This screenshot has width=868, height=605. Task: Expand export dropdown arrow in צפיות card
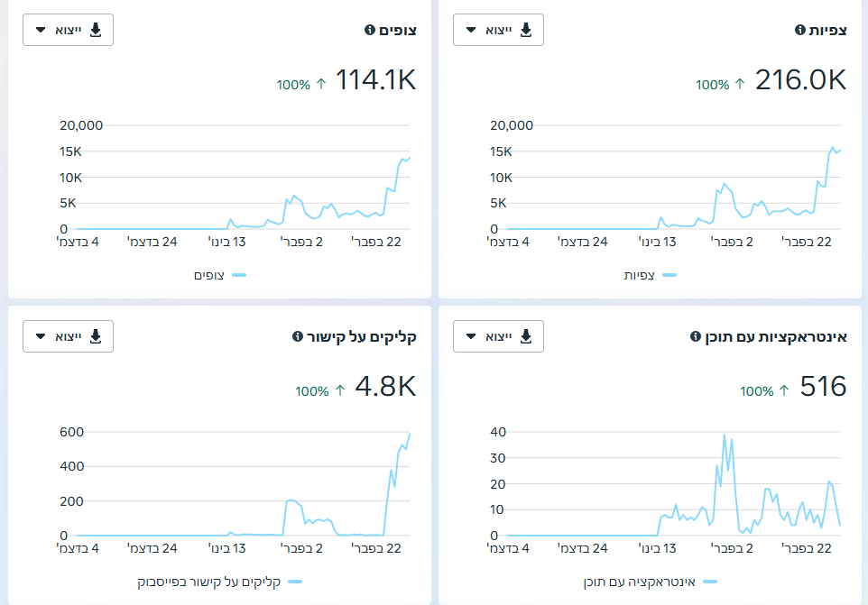pyautogui.click(x=471, y=30)
